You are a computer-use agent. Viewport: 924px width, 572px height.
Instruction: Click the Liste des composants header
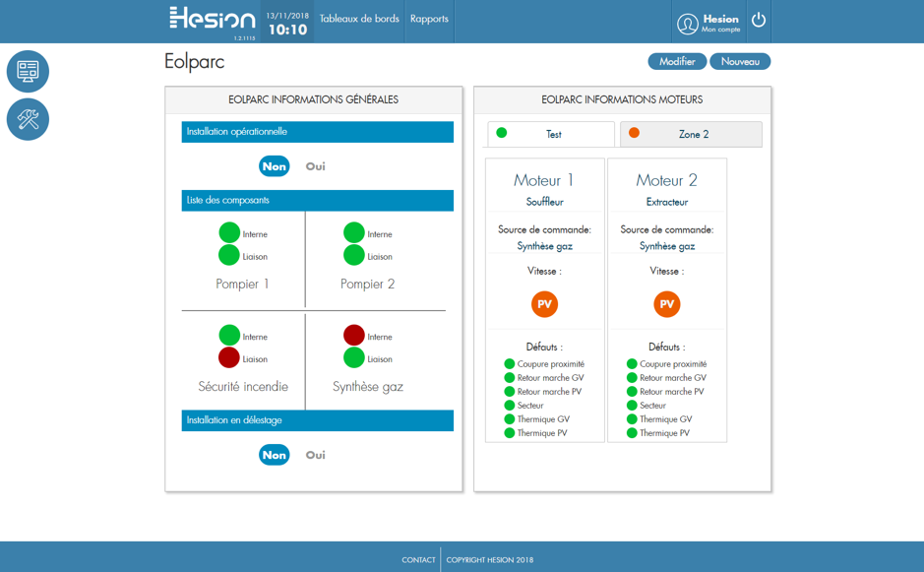pos(318,201)
